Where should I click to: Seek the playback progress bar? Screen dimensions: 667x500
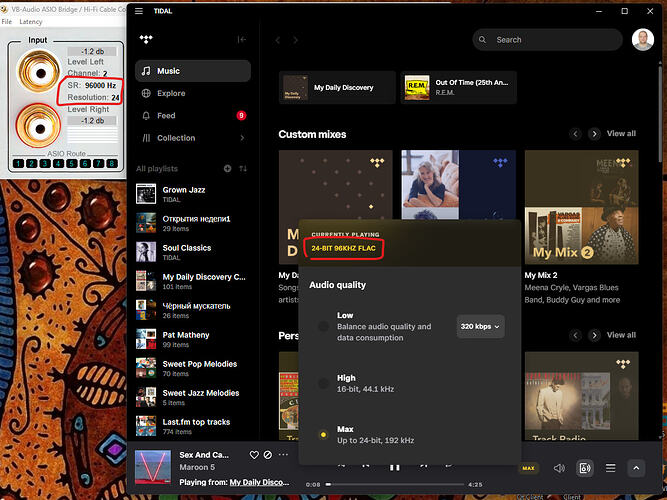pyautogui.click(x=396, y=484)
